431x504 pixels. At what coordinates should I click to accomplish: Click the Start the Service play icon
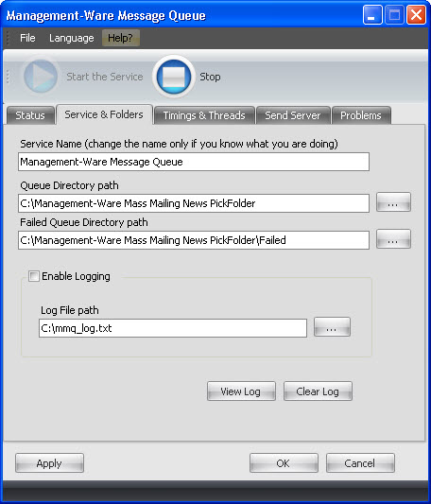tap(41, 77)
